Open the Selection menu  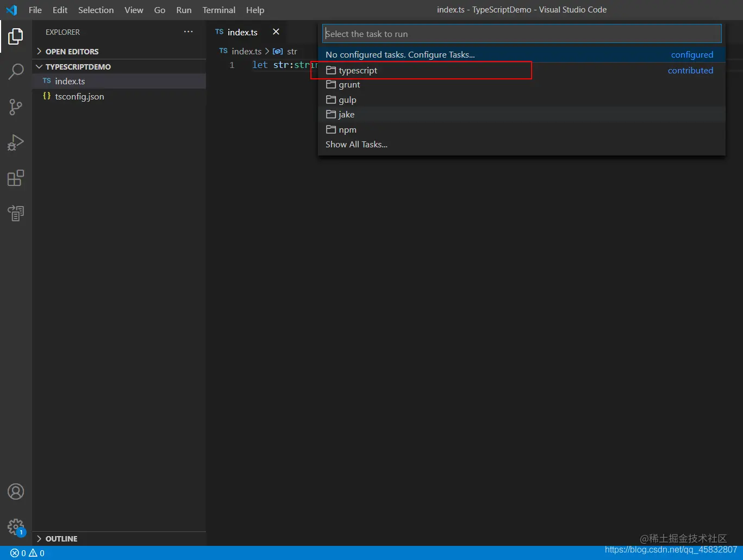[x=96, y=10]
